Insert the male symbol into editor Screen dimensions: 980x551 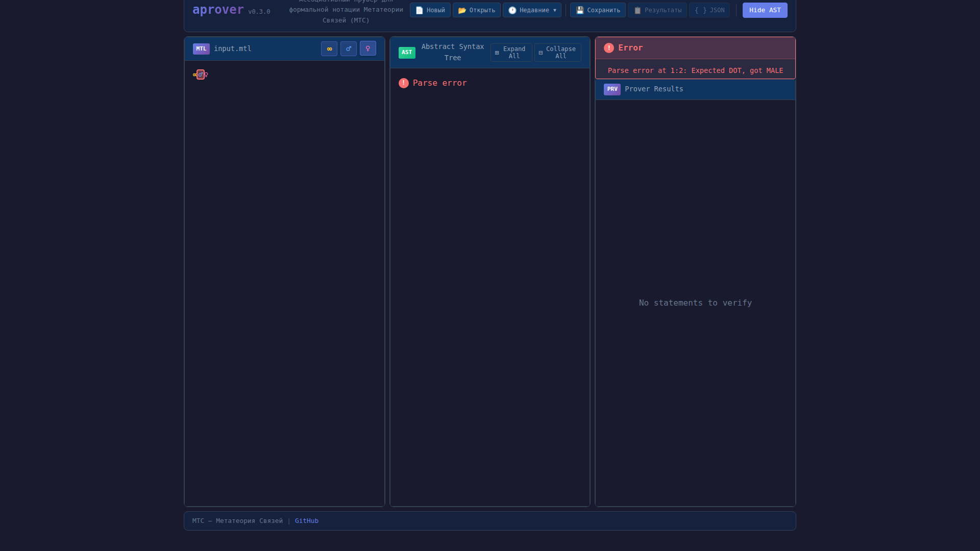point(349,49)
